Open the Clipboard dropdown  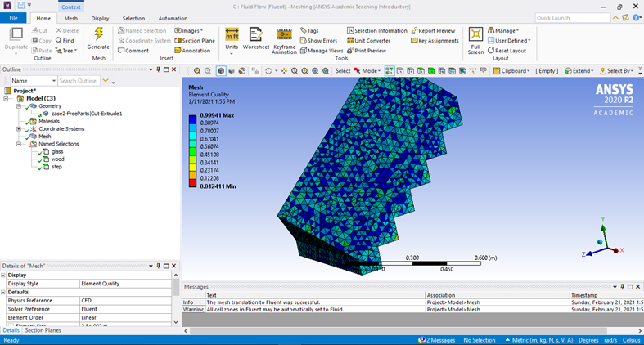pyautogui.click(x=511, y=71)
